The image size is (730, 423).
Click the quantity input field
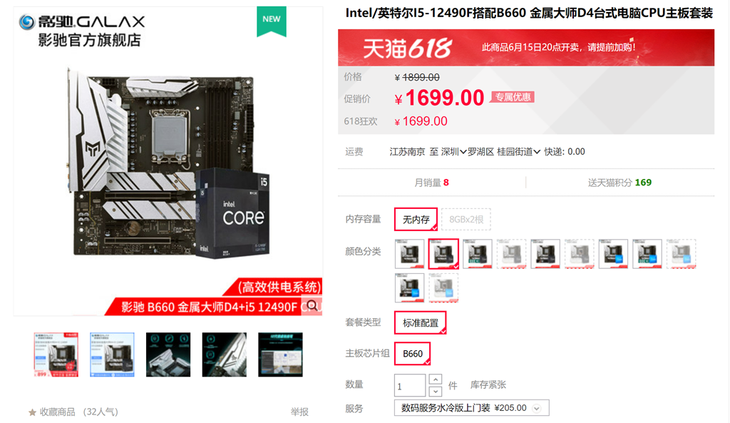coord(410,386)
